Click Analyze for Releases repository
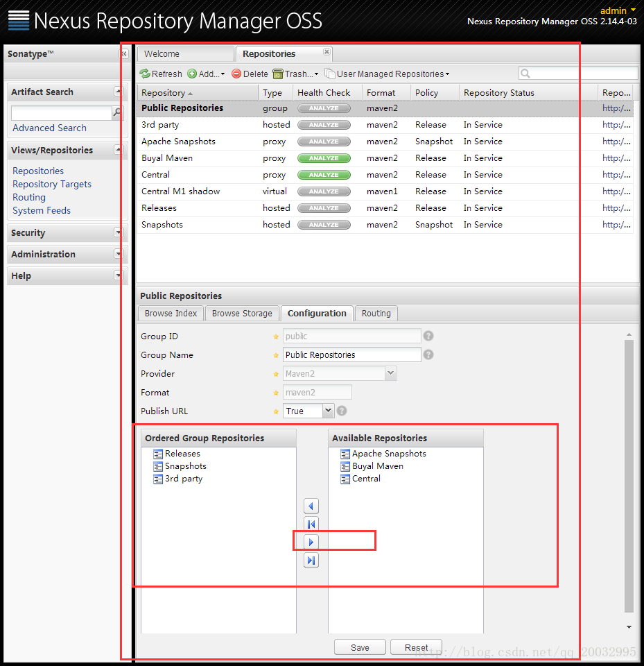Image resolution: width=644 pixels, height=666 pixels. coord(324,208)
